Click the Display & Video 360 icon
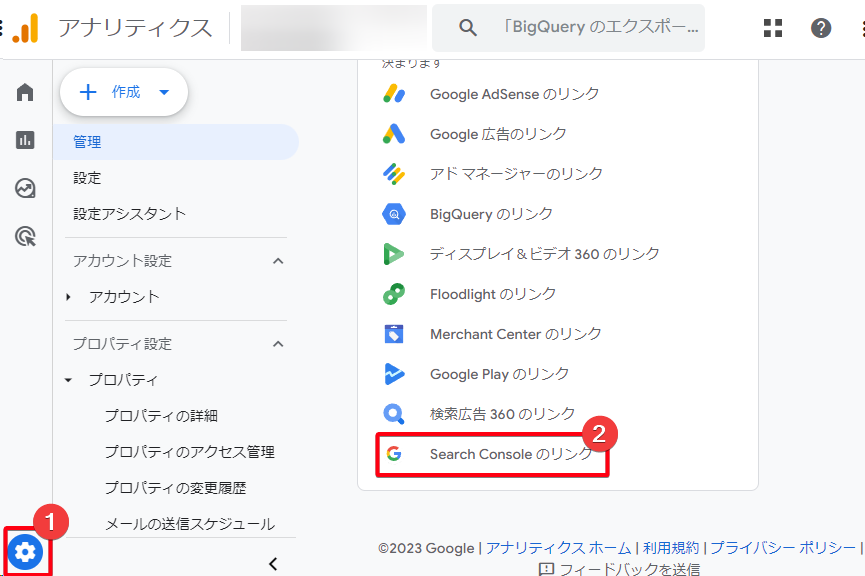Viewport: 865px width, 576px height. (x=394, y=254)
